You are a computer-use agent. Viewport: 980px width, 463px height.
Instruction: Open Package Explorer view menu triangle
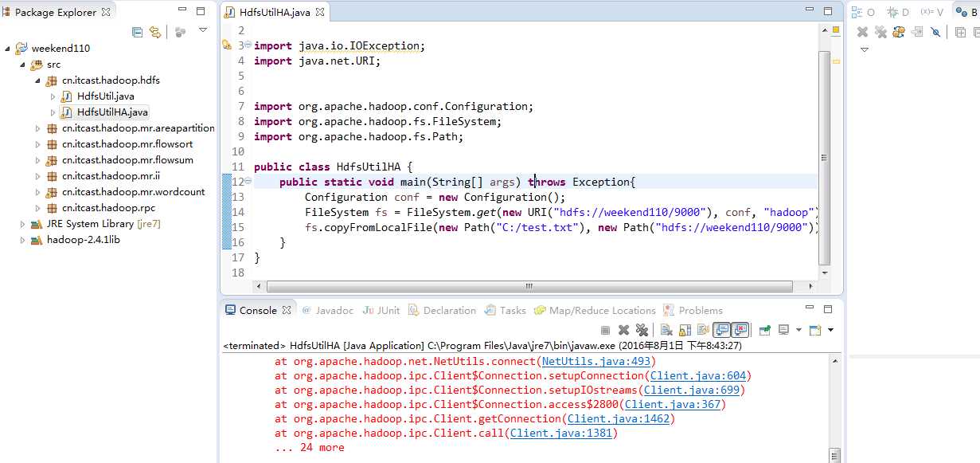pos(203,30)
